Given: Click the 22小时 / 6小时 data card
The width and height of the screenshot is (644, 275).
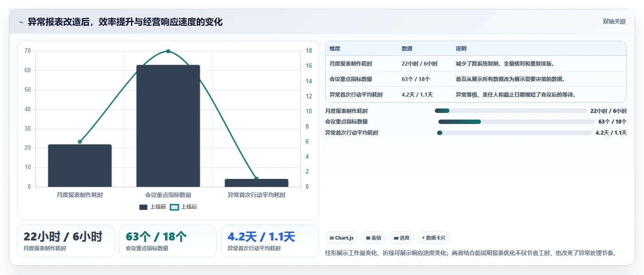Looking at the screenshot, I should [66, 241].
